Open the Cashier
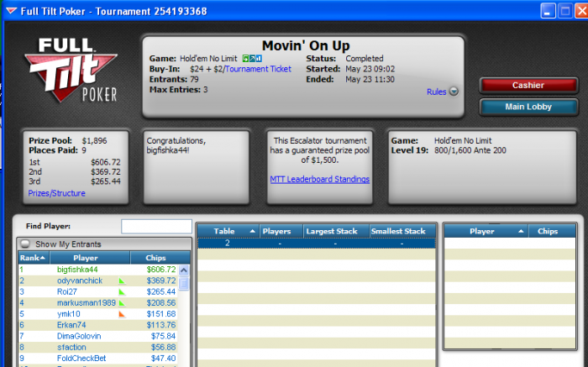The width and height of the screenshot is (588, 367). (x=528, y=86)
